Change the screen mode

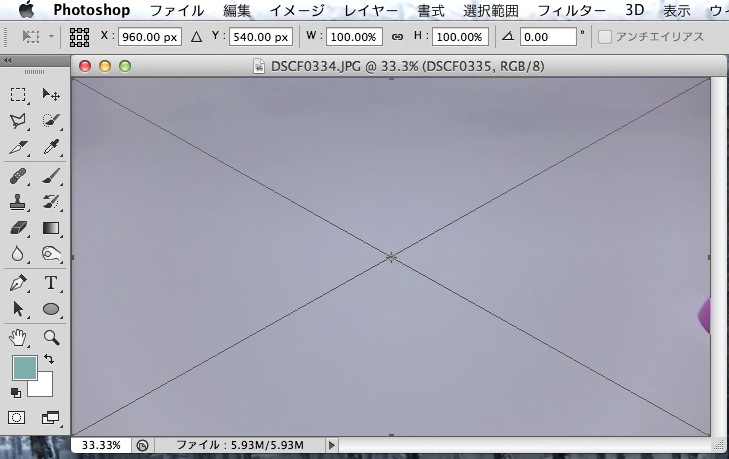[50, 418]
